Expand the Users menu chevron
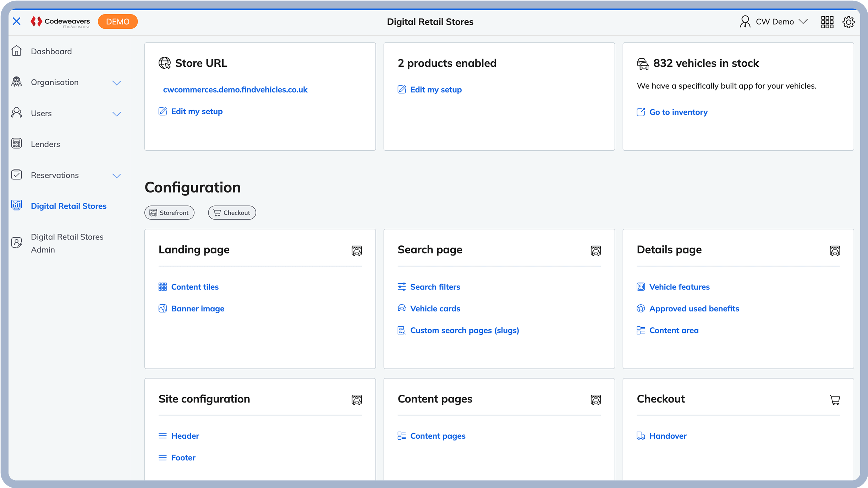 [x=116, y=114]
